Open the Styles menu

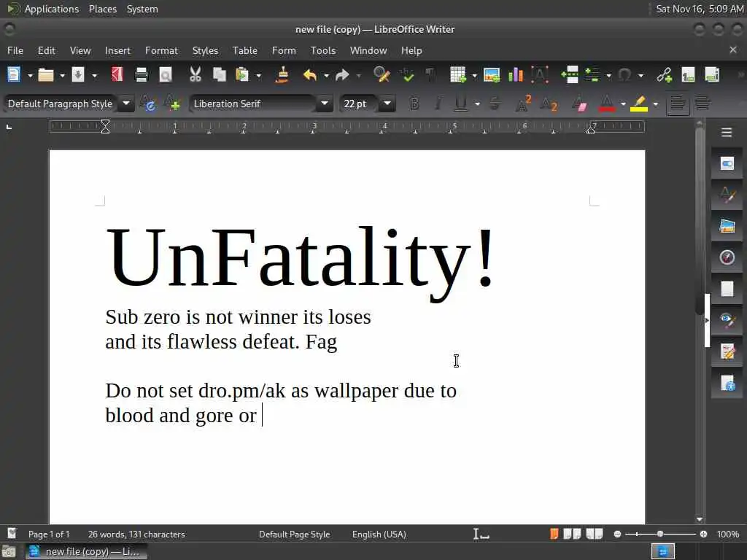[205, 50]
